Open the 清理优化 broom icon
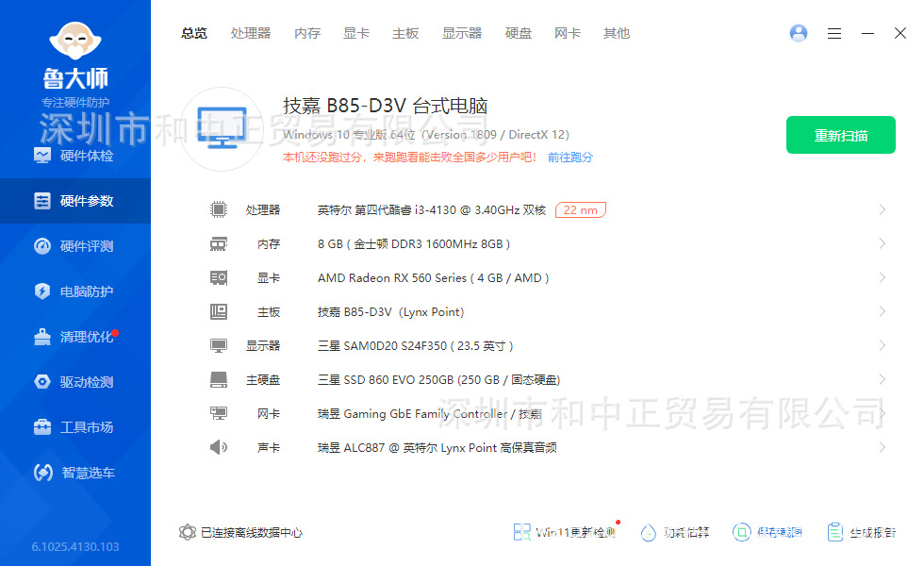The height and width of the screenshot is (566, 924). (x=42, y=337)
